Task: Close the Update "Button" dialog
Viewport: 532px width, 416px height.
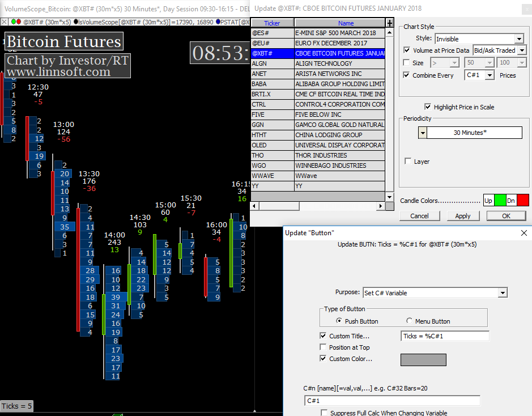Action: (x=524, y=233)
